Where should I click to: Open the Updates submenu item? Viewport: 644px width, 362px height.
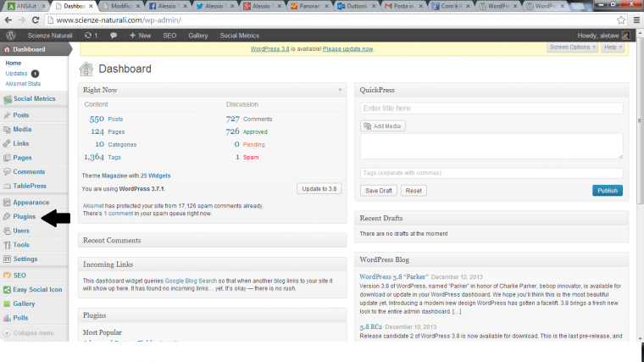[x=16, y=74]
